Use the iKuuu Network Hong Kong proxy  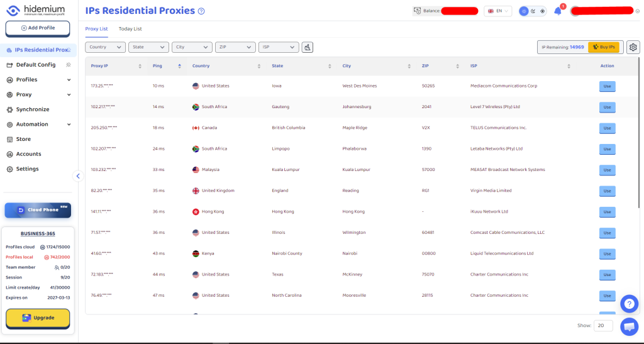click(x=607, y=212)
